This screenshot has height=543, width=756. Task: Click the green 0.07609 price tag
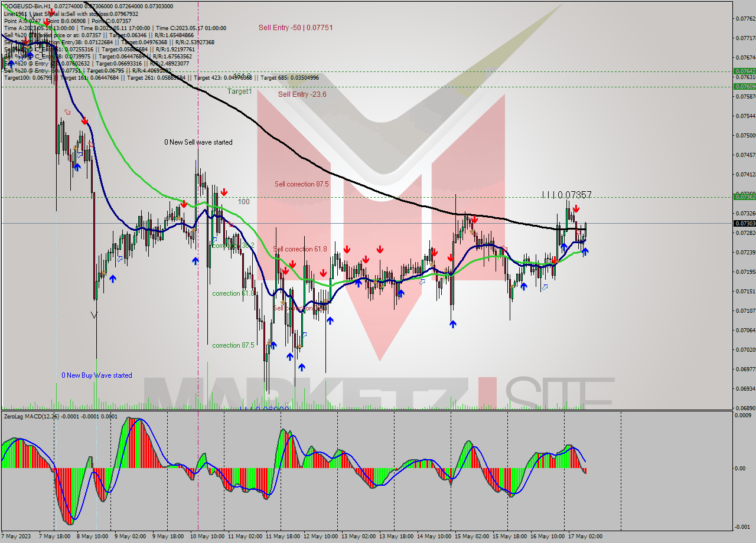click(744, 86)
